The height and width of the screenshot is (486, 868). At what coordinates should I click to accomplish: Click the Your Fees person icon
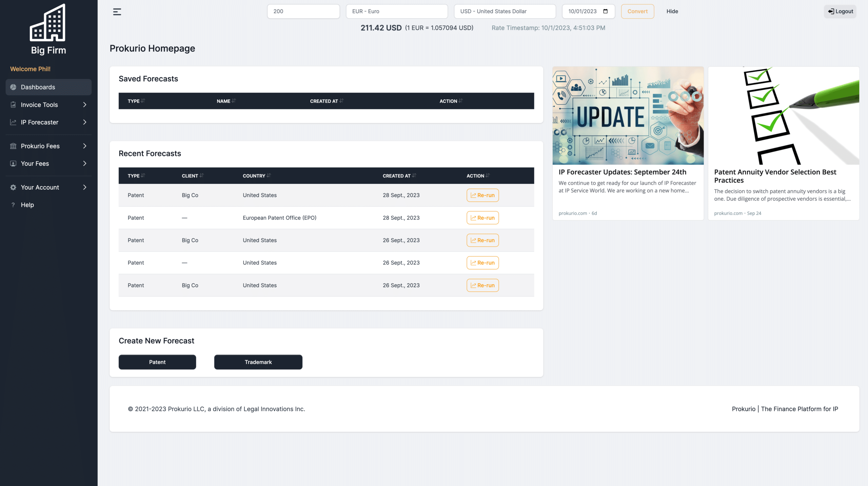click(x=13, y=163)
